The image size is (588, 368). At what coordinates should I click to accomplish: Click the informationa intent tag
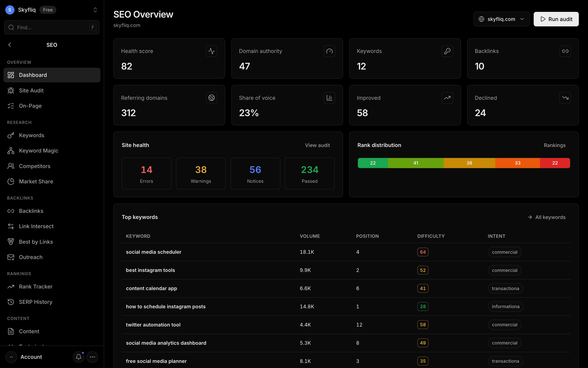[506, 307]
